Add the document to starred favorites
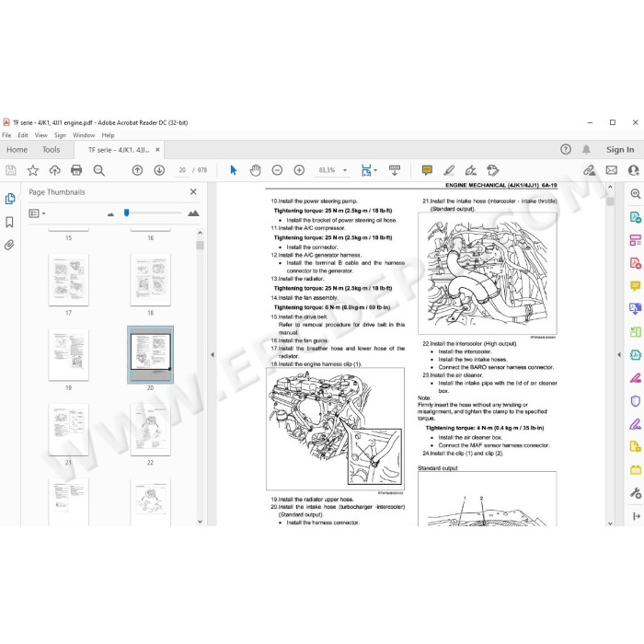This screenshot has height=644, width=644. coord(33,170)
